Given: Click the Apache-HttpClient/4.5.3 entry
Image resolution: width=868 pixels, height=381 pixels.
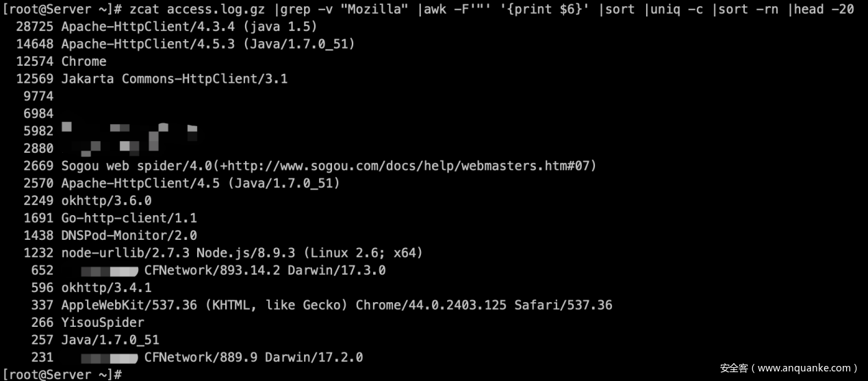Looking at the screenshot, I should click(x=207, y=44).
